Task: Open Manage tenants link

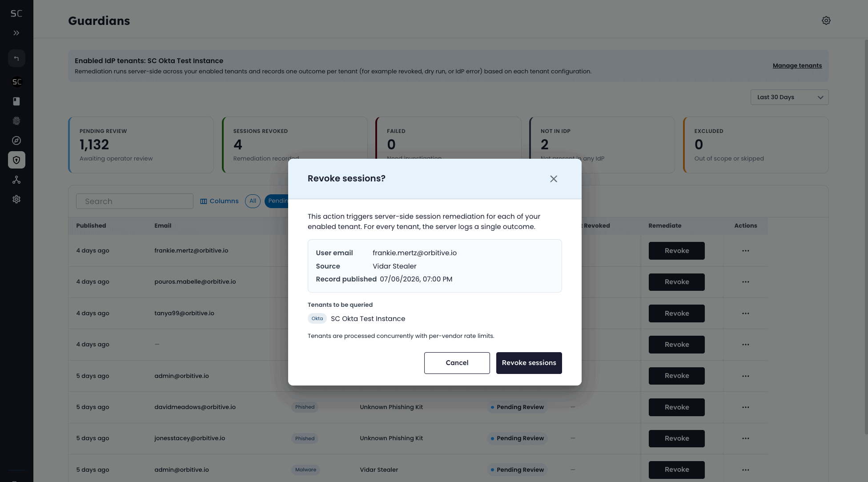Action: point(797,65)
